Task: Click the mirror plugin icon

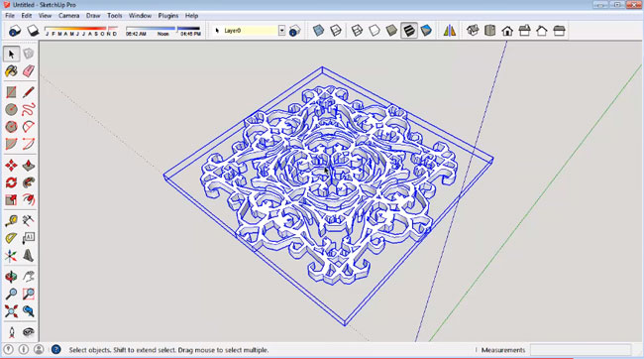Action: [x=450, y=31]
